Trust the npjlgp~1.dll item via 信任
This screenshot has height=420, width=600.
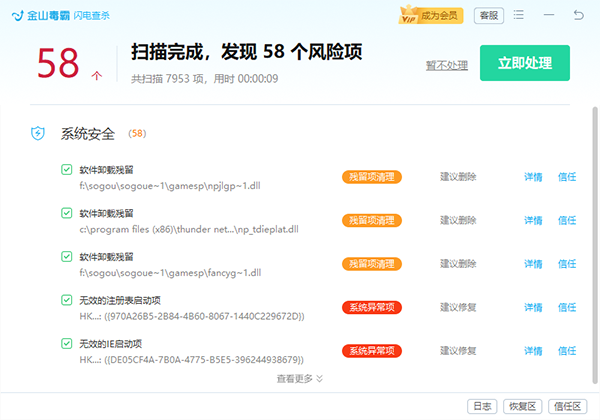567,177
